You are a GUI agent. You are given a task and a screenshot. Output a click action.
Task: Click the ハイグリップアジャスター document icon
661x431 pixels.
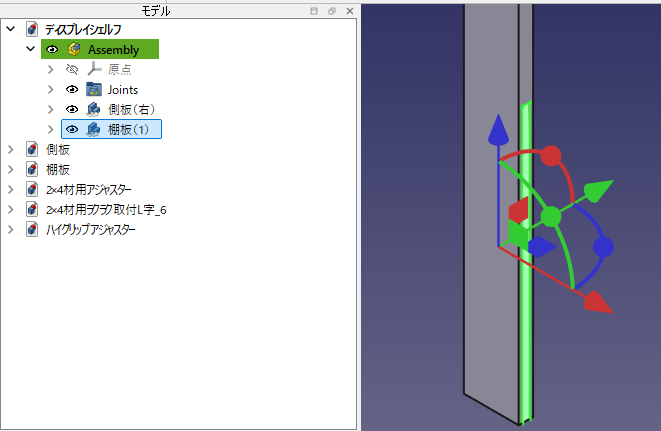[32, 229]
